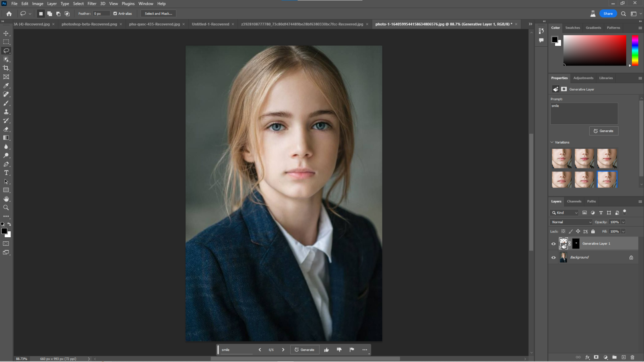Go to next variation arrow

click(x=283, y=350)
